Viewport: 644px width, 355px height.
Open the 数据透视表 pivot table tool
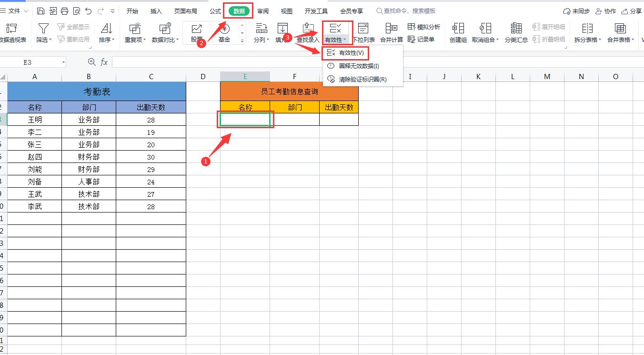[12, 33]
